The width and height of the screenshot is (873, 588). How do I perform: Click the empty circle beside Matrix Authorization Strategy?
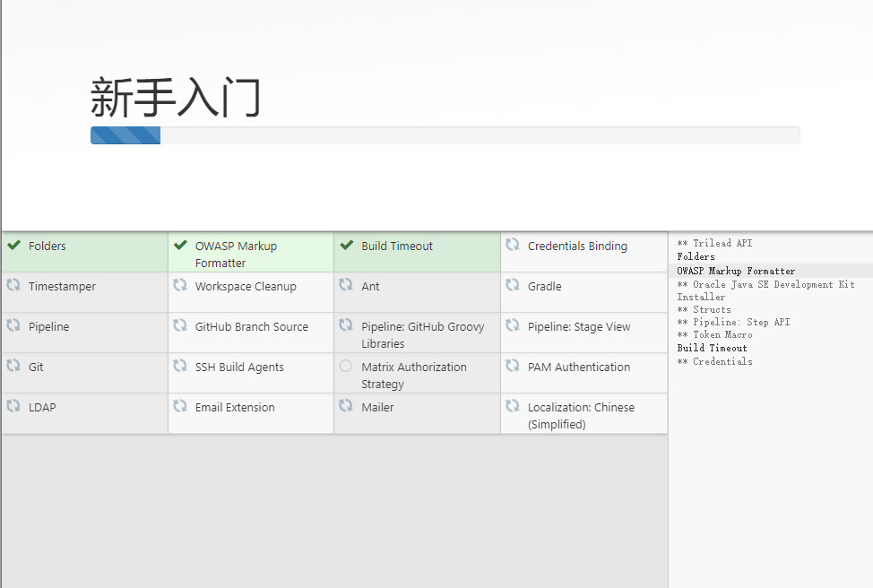(x=346, y=366)
